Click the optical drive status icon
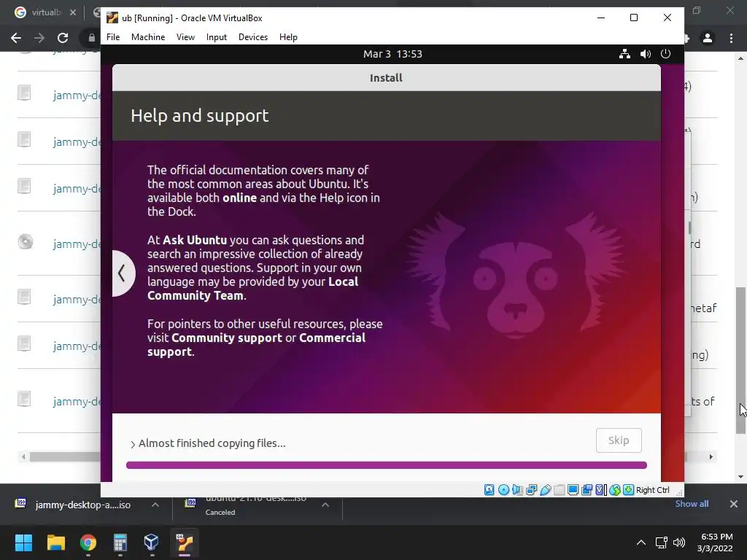This screenshot has height=560, width=747. click(503, 489)
